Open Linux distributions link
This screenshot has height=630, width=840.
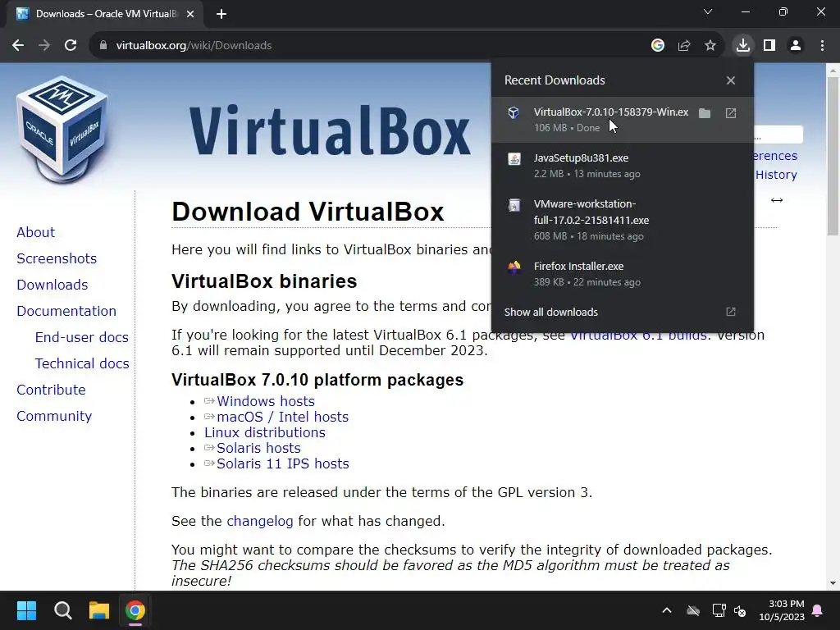click(x=265, y=432)
